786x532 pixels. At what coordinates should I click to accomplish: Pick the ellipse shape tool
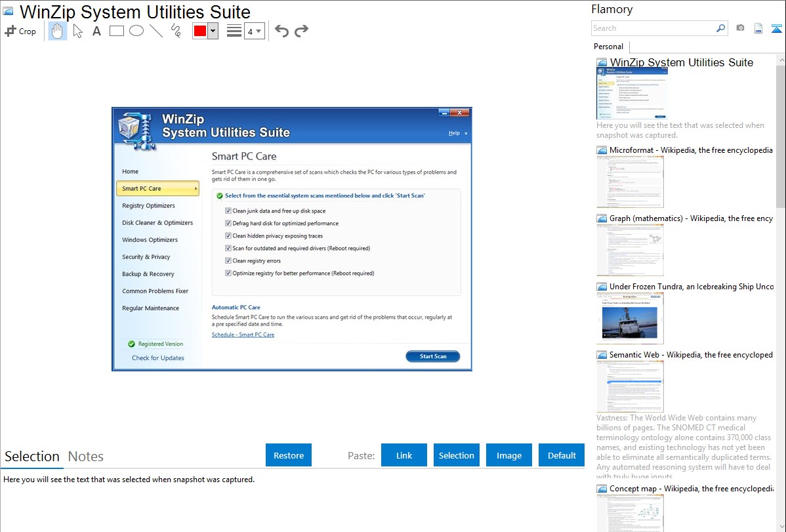[x=136, y=31]
